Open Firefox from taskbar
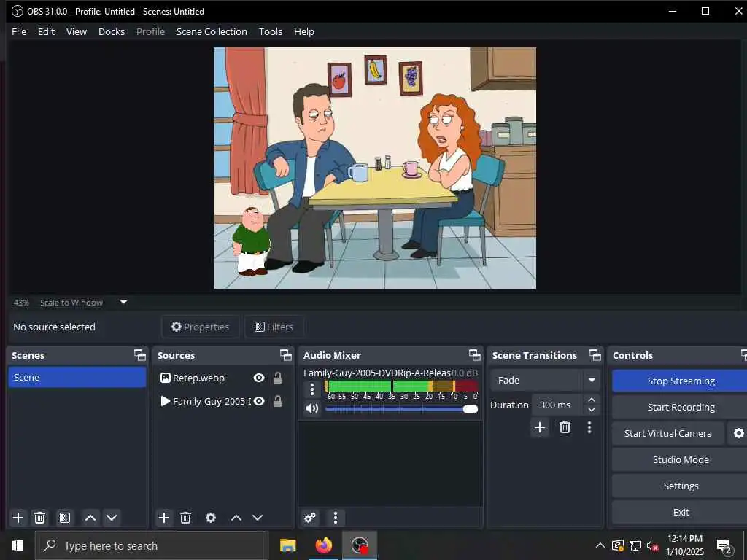This screenshot has height=560, width=747. tap(323, 545)
